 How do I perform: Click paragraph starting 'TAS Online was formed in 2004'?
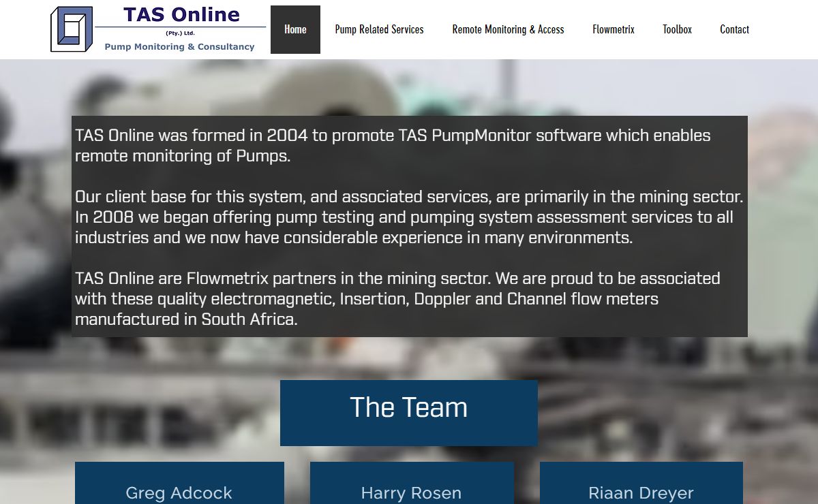pos(393,146)
